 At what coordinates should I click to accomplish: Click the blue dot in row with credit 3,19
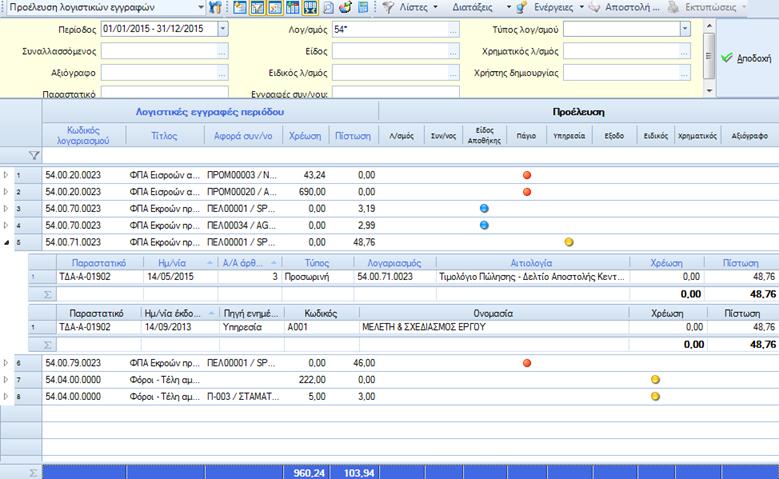pyautogui.click(x=484, y=209)
